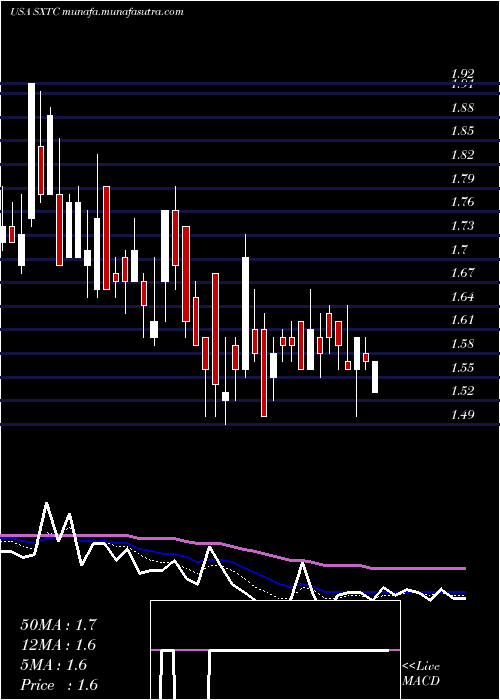Click the 1.85 price axis label
500x700 pixels.
462,131
